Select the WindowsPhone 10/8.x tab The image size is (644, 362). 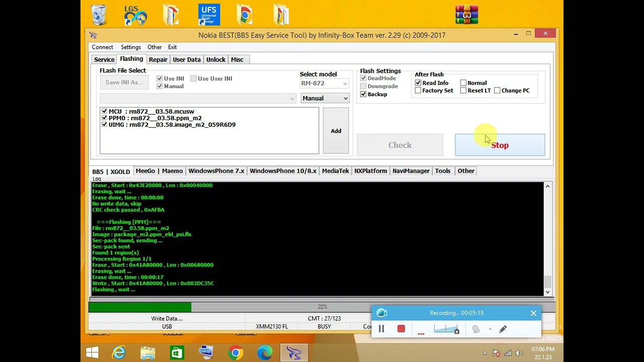click(x=283, y=171)
